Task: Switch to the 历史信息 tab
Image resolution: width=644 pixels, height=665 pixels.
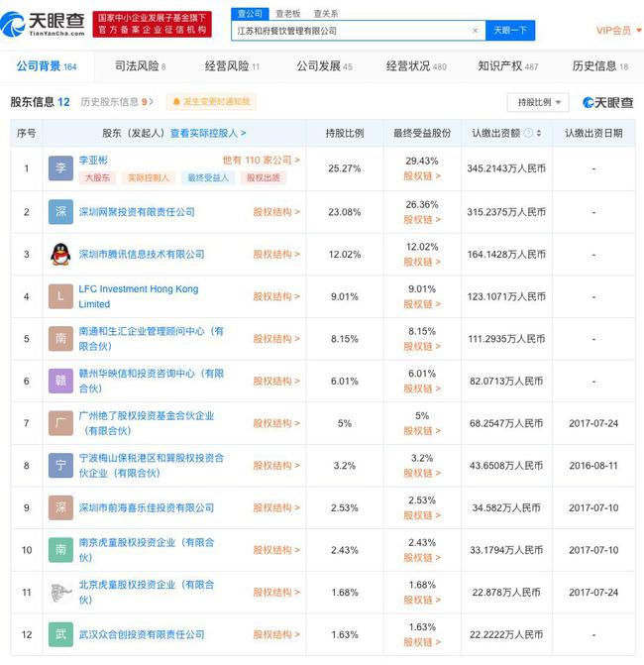Action: click(599, 66)
